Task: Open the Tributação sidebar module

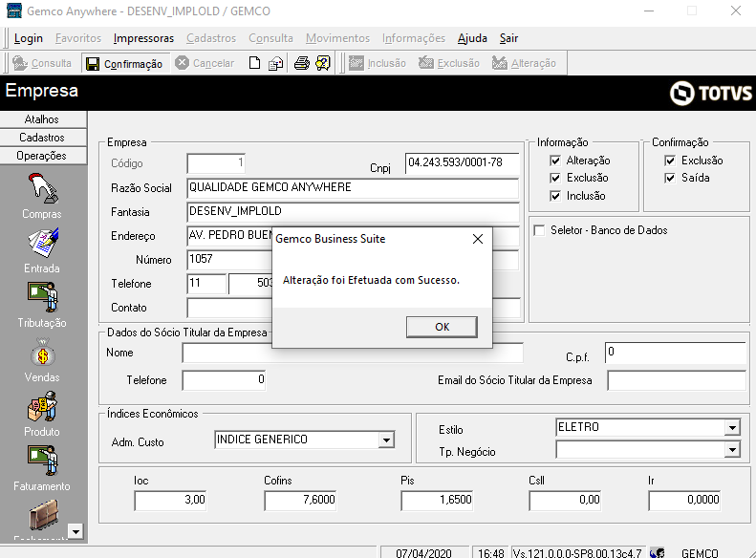Action: [42, 305]
